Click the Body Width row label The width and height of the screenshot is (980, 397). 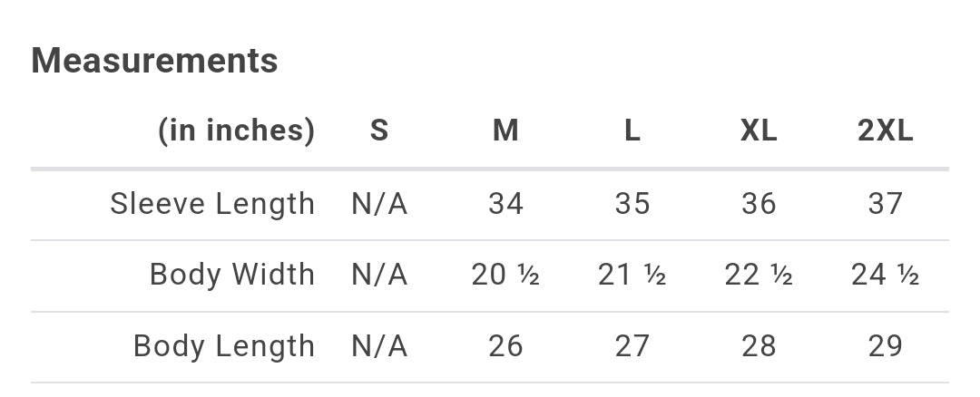pyautogui.click(x=232, y=275)
